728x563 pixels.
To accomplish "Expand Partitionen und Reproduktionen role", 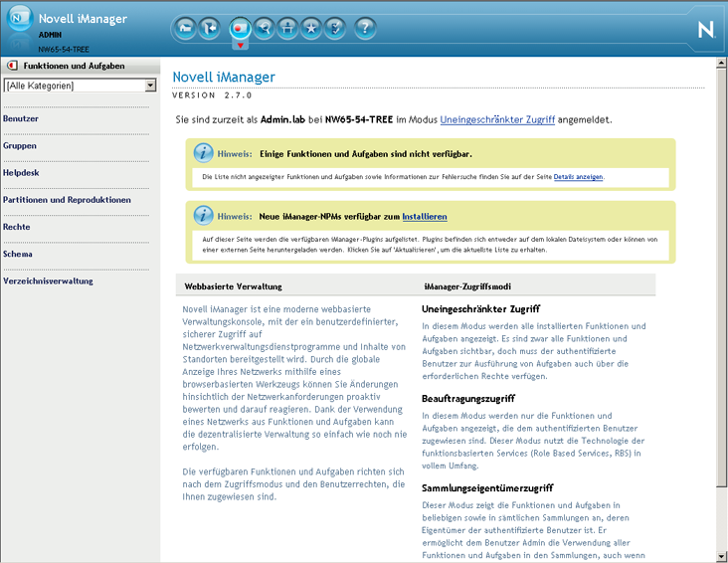I will 67,200.
